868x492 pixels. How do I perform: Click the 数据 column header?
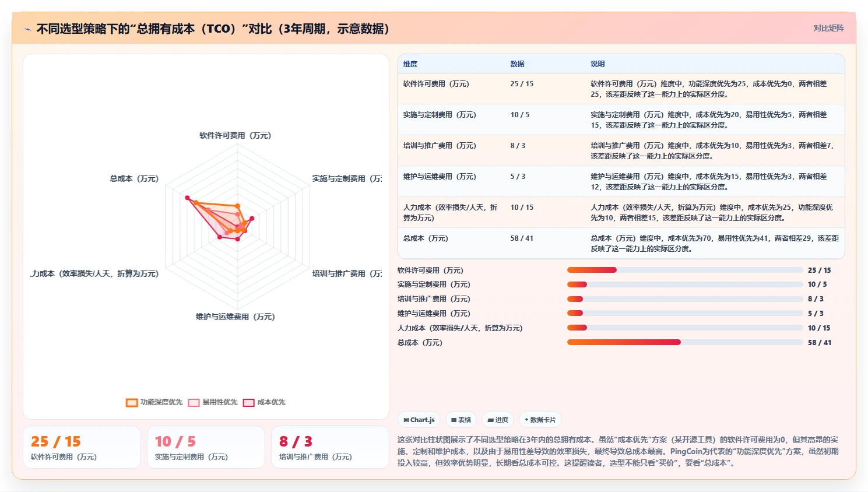click(517, 64)
